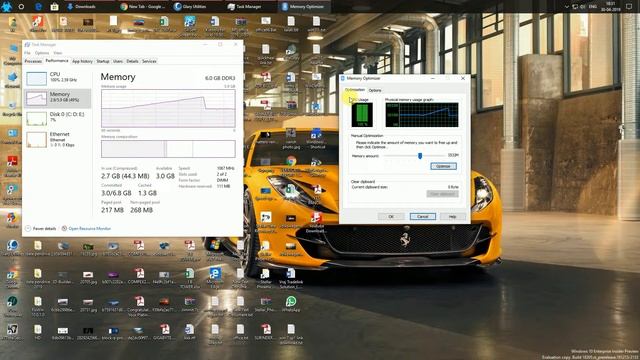Switch to Startup tab in Task Manager
The image size is (640, 360).
point(102,61)
